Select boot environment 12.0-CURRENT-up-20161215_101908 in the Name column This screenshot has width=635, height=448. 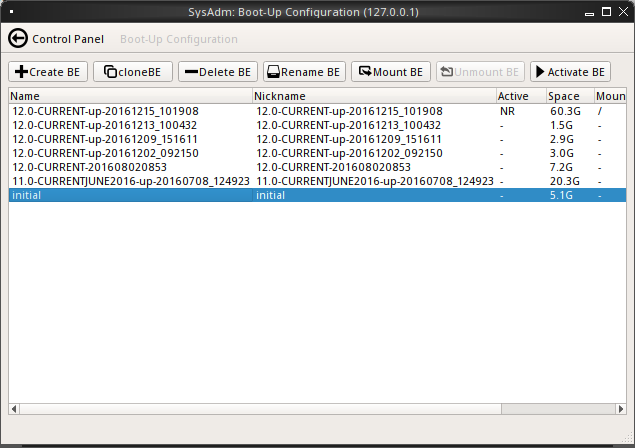click(x=105, y=111)
